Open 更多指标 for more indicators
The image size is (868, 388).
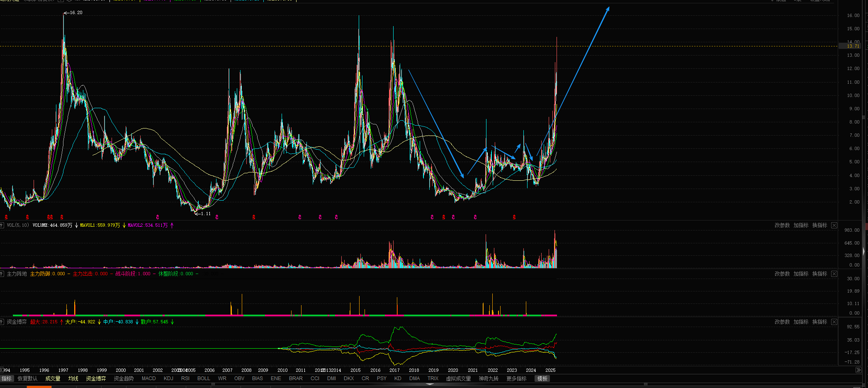click(516, 378)
